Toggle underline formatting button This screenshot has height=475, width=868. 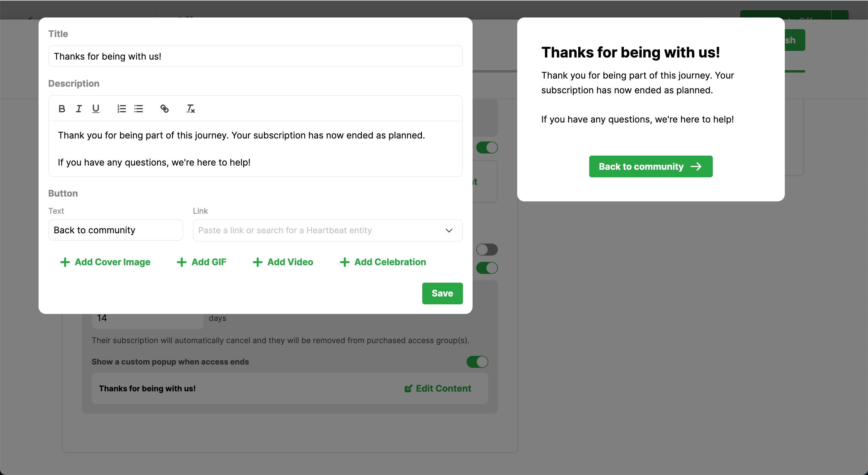click(96, 109)
